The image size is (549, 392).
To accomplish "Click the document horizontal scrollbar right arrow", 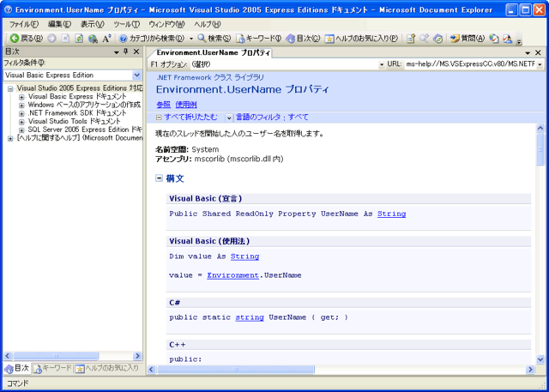I will pyautogui.click(x=530, y=369).
